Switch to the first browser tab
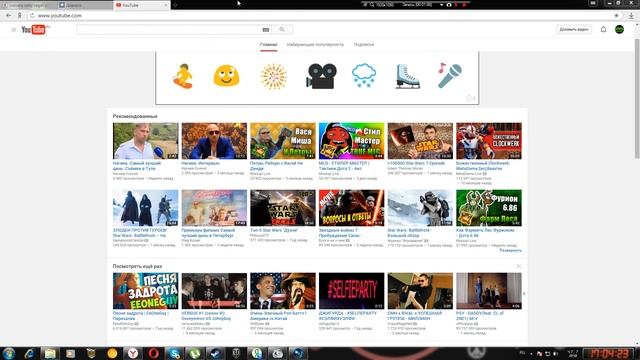This screenshot has height=360, width=640. coord(29,5)
